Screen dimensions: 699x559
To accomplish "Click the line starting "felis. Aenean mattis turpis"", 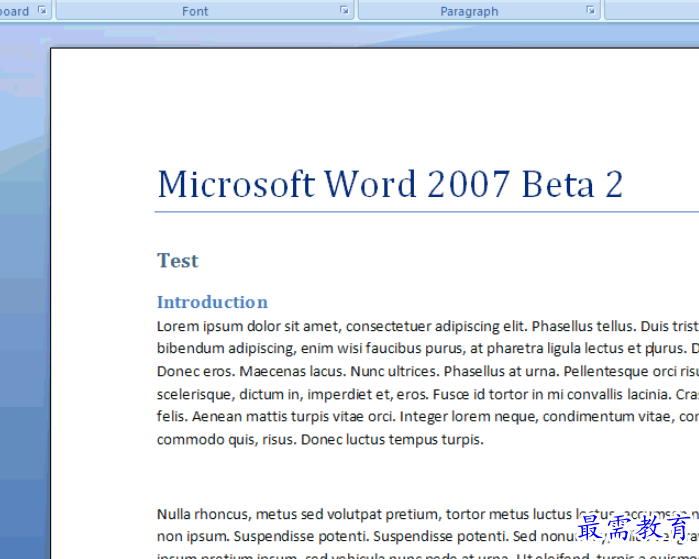I will (x=428, y=417).
